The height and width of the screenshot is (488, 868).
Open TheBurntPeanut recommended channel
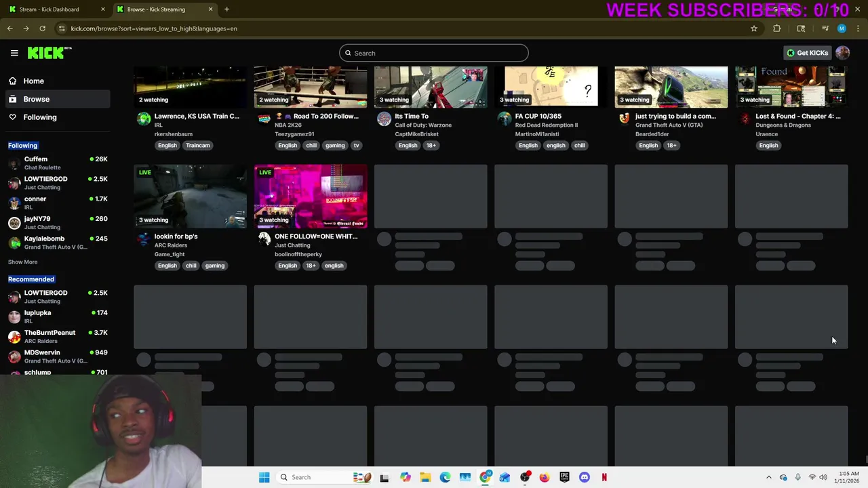pos(58,336)
